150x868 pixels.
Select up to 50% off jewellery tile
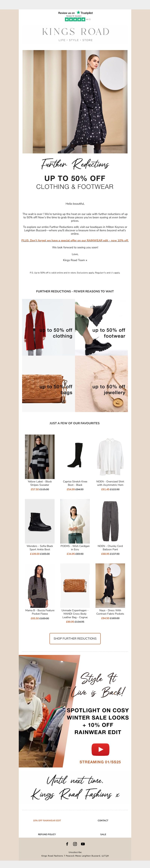pyautogui.click(x=101, y=384)
